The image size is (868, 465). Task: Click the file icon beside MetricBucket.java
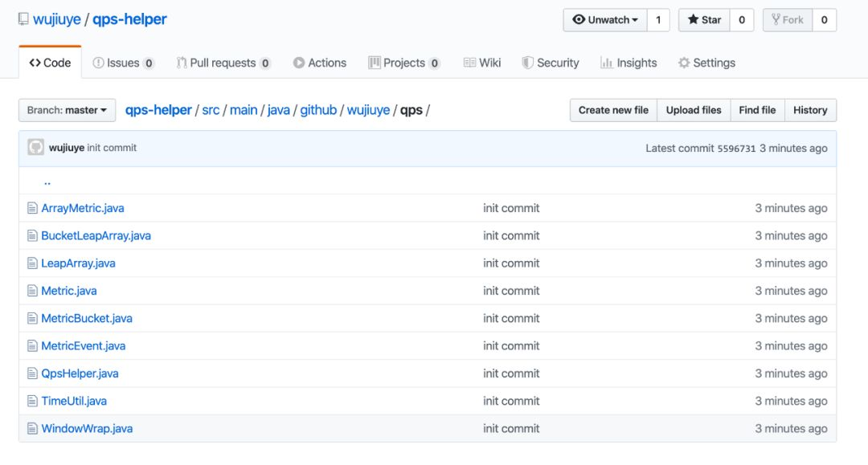point(32,319)
